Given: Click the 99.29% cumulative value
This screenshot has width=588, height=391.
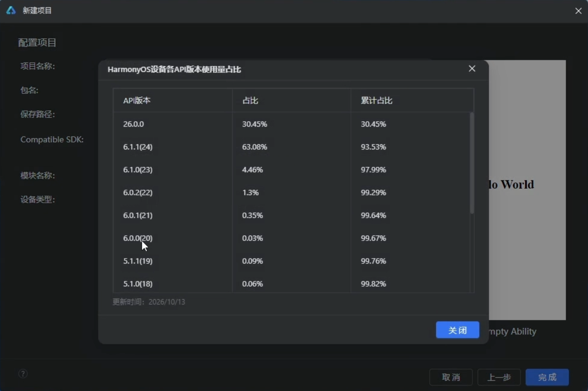Looking at the screenshot, I should (373, 192).
